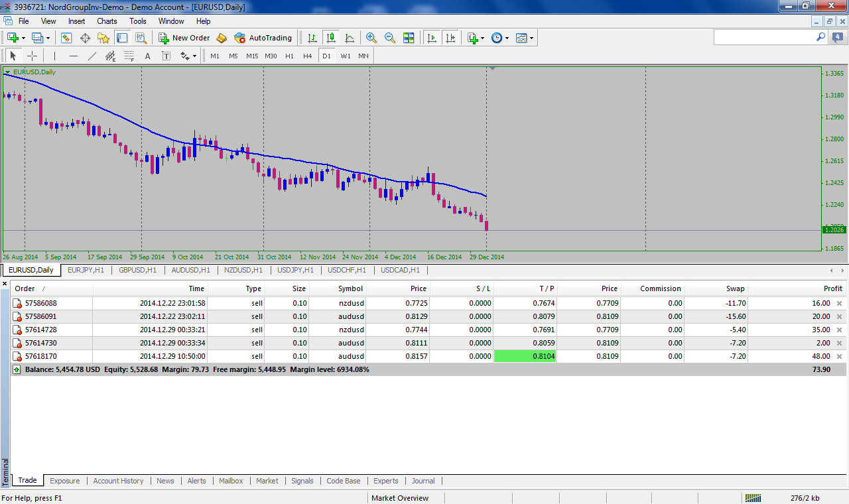
Task: Tile chart windows icon
Action: [x=409, y=38]
